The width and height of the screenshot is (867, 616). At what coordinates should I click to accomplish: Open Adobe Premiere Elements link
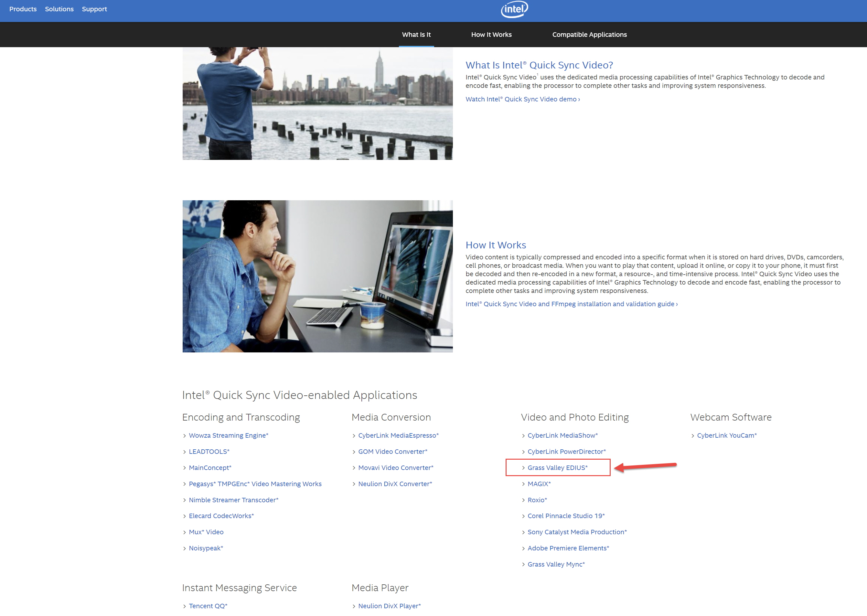(x=568, y=548)
